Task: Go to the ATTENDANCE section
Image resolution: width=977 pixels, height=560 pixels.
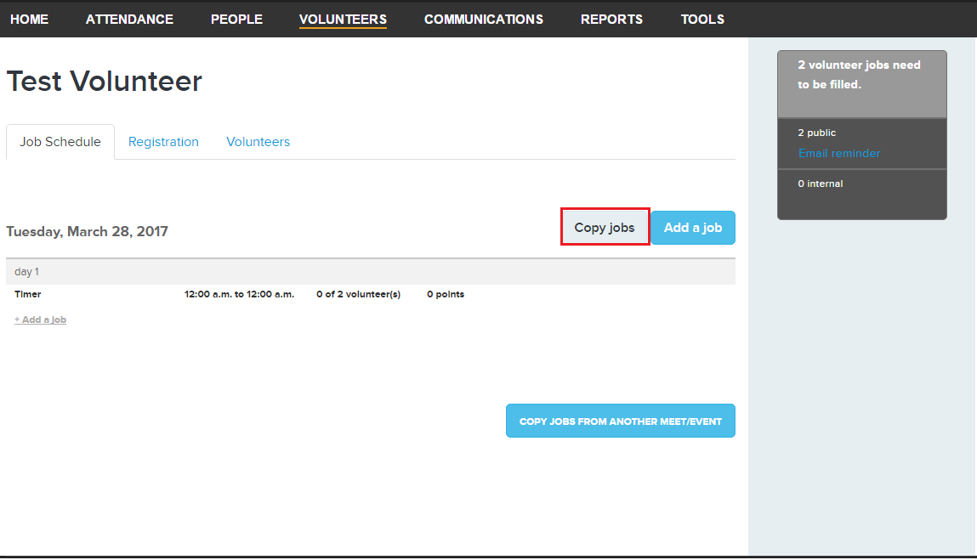Action: (129, 20)
